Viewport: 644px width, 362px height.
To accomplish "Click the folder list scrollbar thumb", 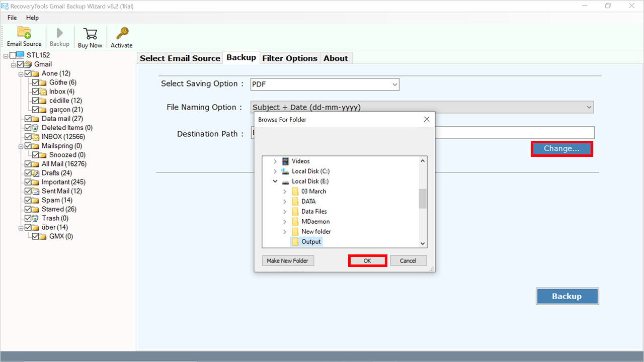I will click(x=423, y=199).
